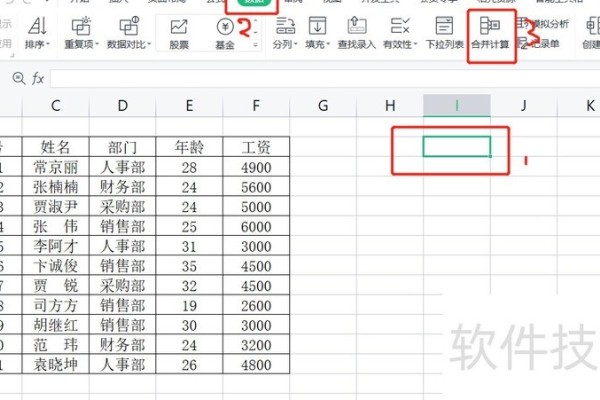Click the 填充 fill icon

tap(317, 26)
